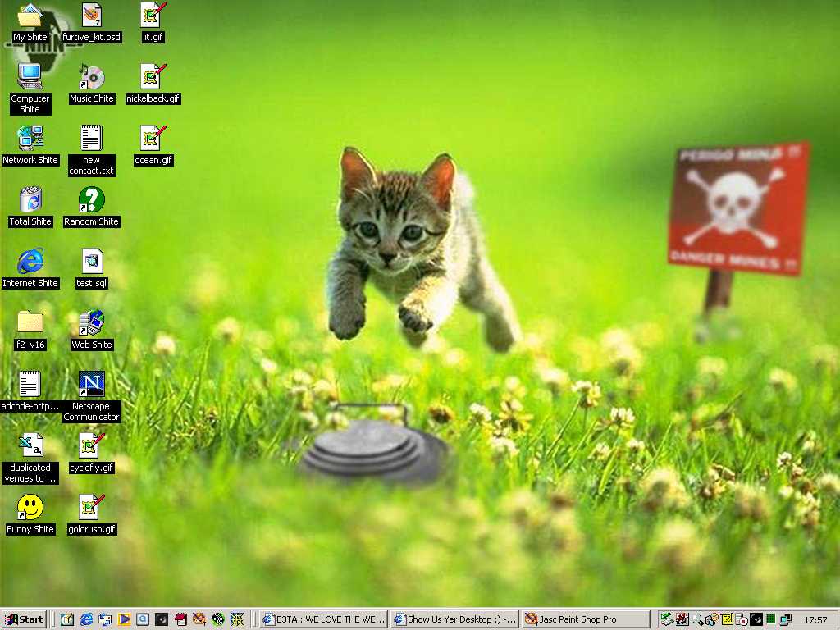The image size is (840, 630).
Task: Switch to the B3TA taskbar window
Action: click(323, 619)
